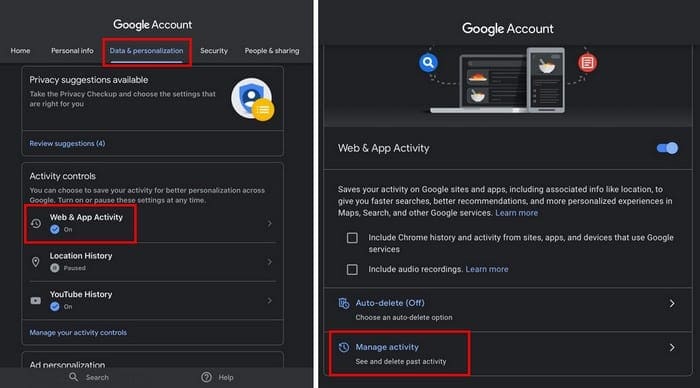Click the Web & App Activity history clock icon
Image resolution: width=700 pixels, height=388 pixels.
click(36, 223)
